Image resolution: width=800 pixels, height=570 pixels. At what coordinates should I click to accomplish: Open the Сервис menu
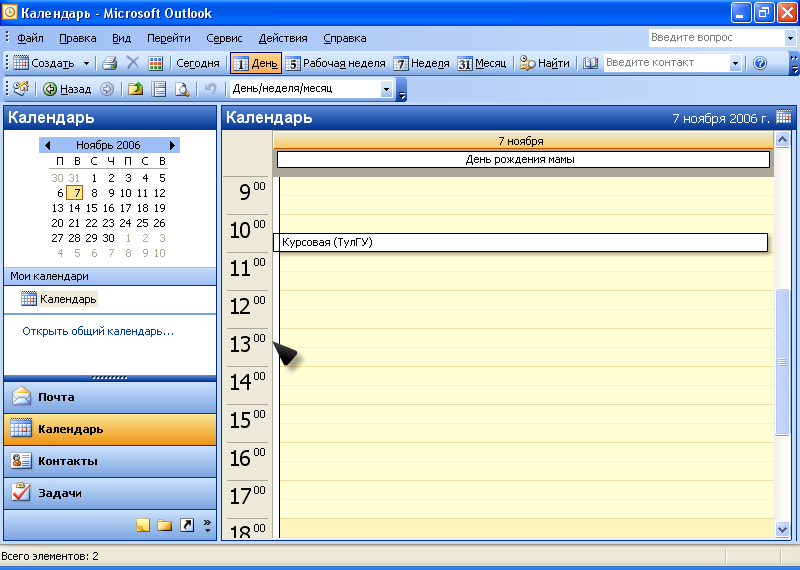coord(224,38)
